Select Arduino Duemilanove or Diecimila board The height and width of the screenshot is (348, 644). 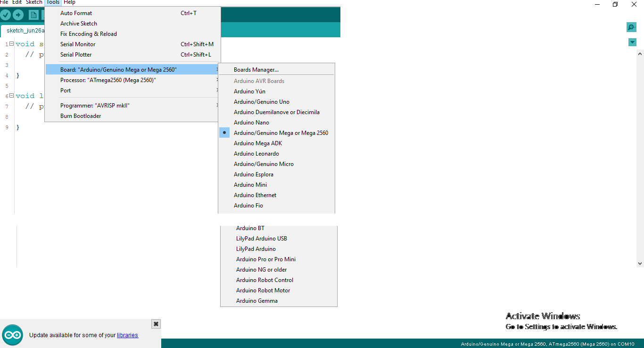(277, 112)
